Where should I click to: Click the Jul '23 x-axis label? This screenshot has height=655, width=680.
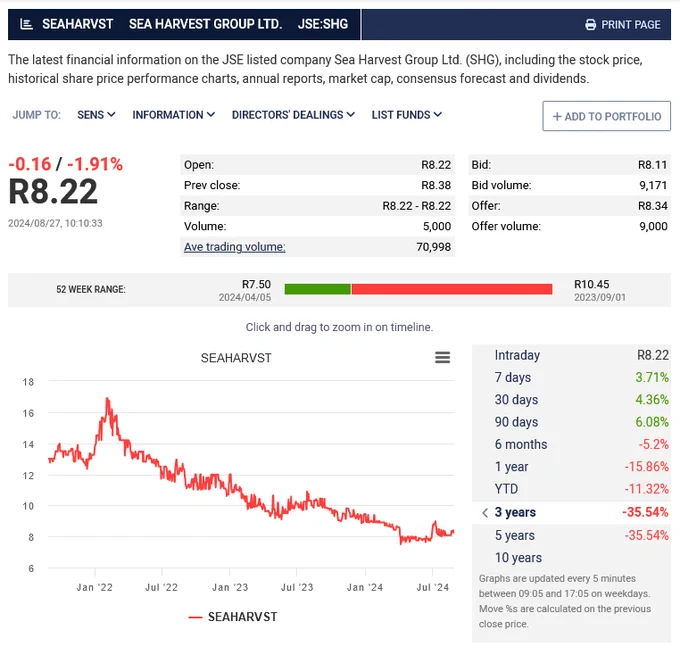click(x=297, y=587)
